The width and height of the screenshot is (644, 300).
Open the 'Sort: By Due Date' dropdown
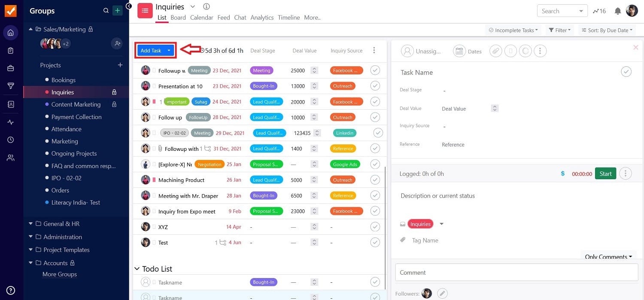coord(606,30)
